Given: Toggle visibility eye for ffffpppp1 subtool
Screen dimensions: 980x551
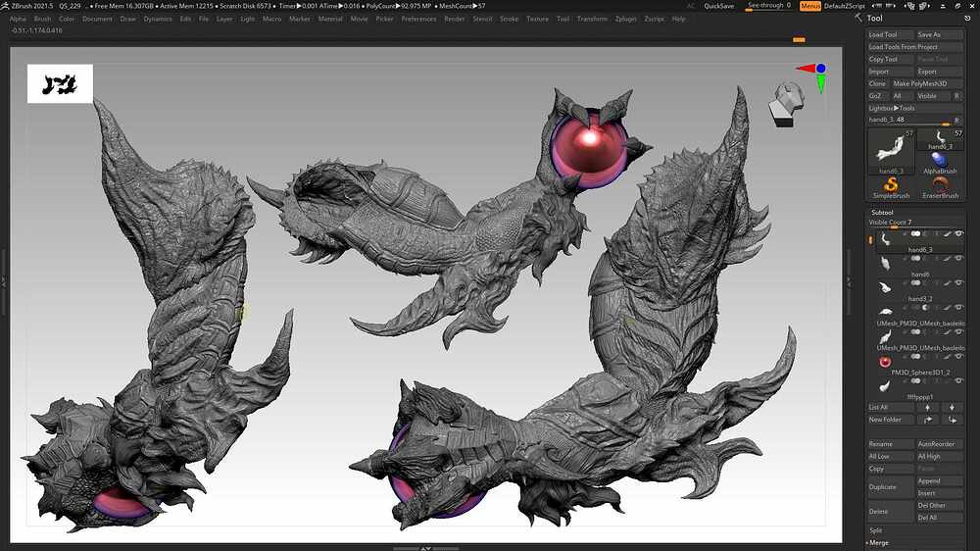Looking at the screenshot, I should [x=958, y=380].
